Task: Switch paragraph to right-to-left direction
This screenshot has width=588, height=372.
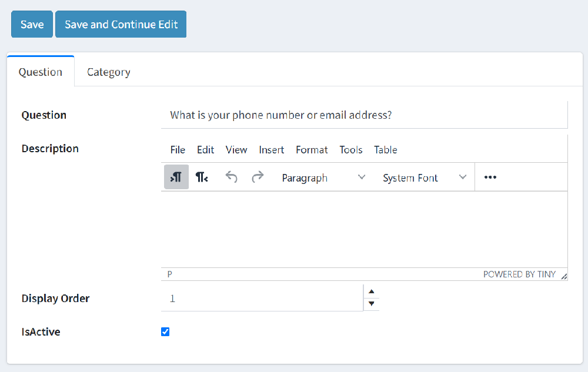Action: pos(202,177)
